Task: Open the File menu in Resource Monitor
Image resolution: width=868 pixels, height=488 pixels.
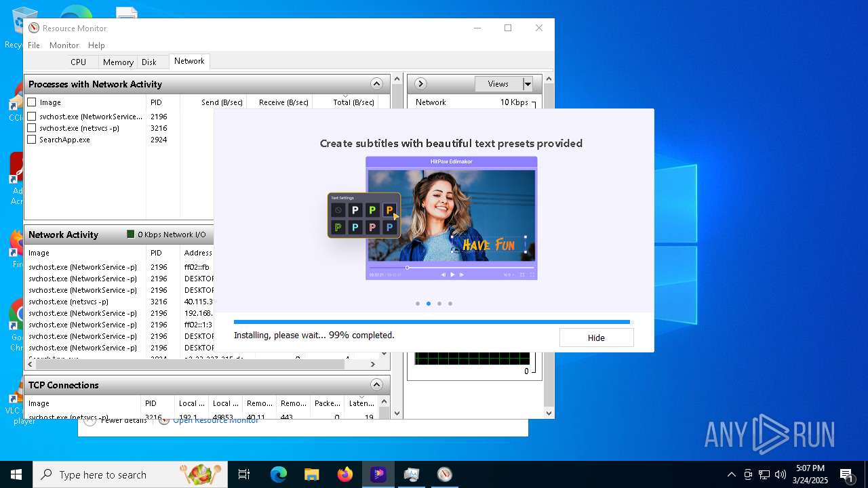Action: click(33, 45)
